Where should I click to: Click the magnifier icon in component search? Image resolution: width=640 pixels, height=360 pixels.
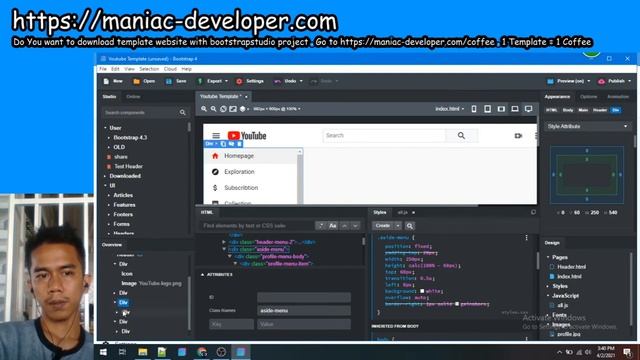click(x=182, y=112)
